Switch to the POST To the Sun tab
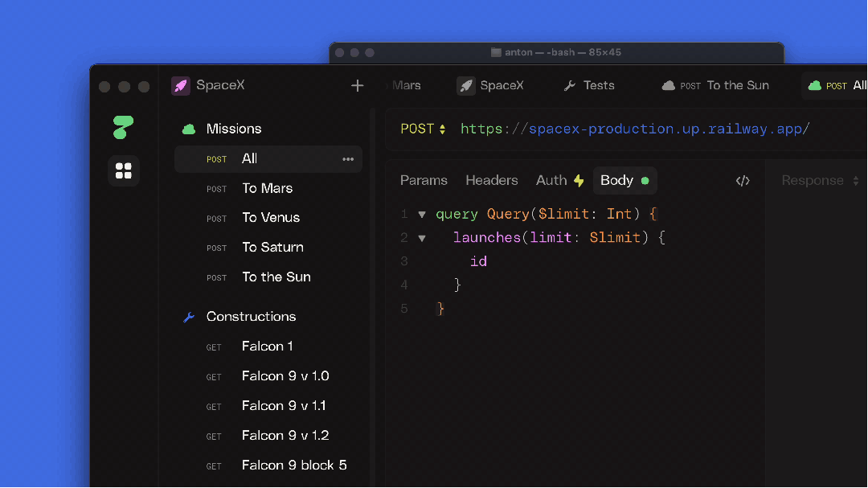 click(715, 85)
